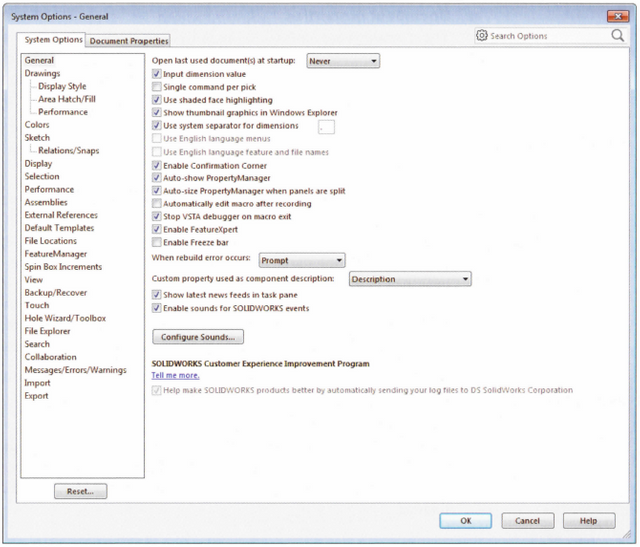
Task: Select Collaboration option
Action: 51,357
